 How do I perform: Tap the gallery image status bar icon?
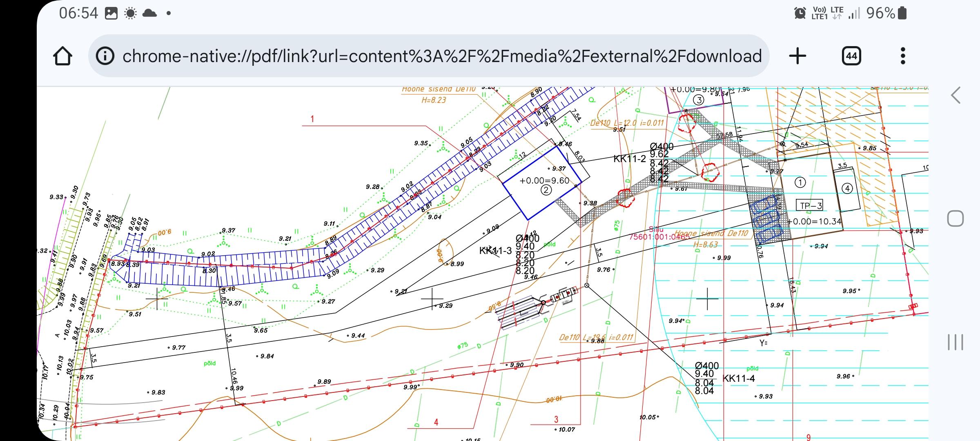pyautogui.click(x=111, y=13)
